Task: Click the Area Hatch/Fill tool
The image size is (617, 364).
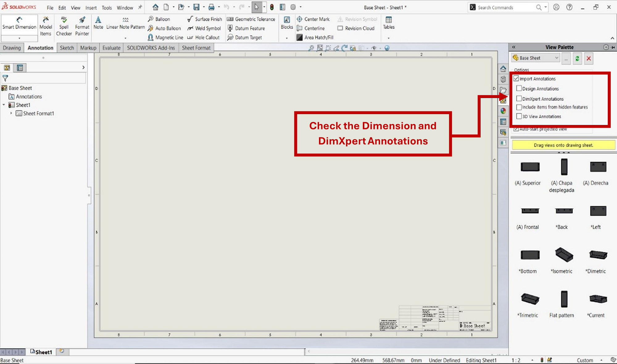Action: pyautogui.click(x=315, y=37)
